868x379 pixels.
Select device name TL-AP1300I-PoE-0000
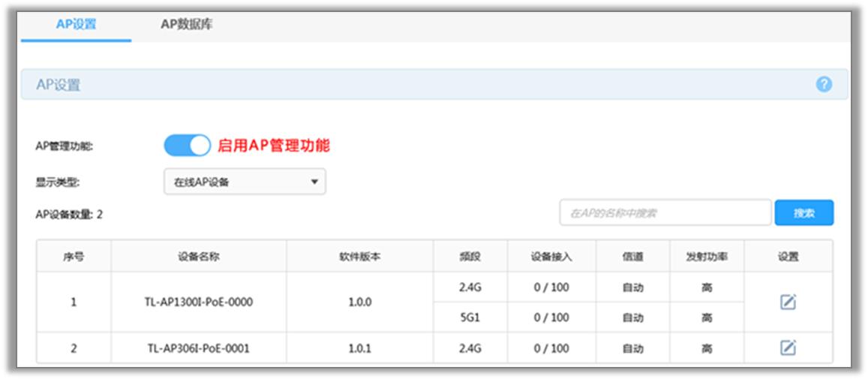click(200, 302)
